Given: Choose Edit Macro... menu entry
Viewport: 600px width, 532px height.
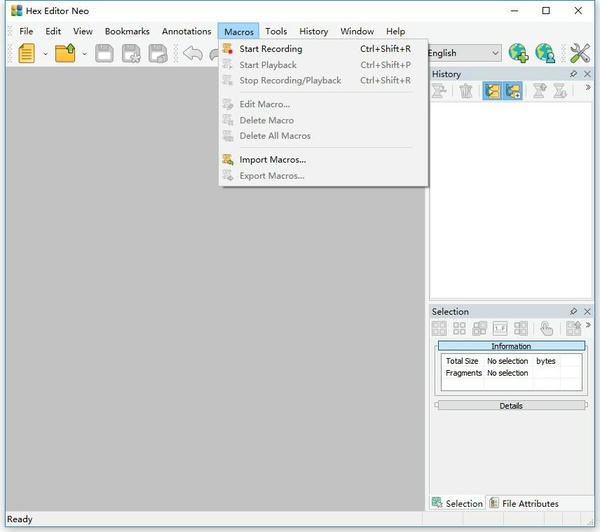Looking at the screenshot, I should 323,104.
